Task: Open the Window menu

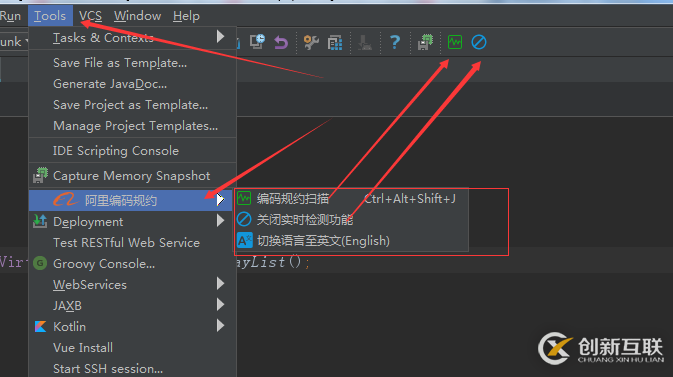Action: 137,16
